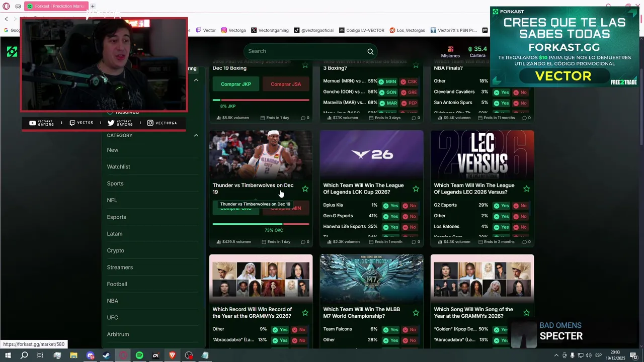
Task: Open the @vectorgaoficial TikTok bookmark
Action: click(x=314, y=30)
